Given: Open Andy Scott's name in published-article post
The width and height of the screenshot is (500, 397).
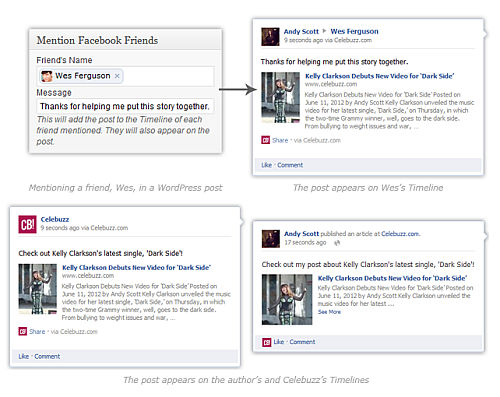Looking at the screenshot, I should [301, 234].
